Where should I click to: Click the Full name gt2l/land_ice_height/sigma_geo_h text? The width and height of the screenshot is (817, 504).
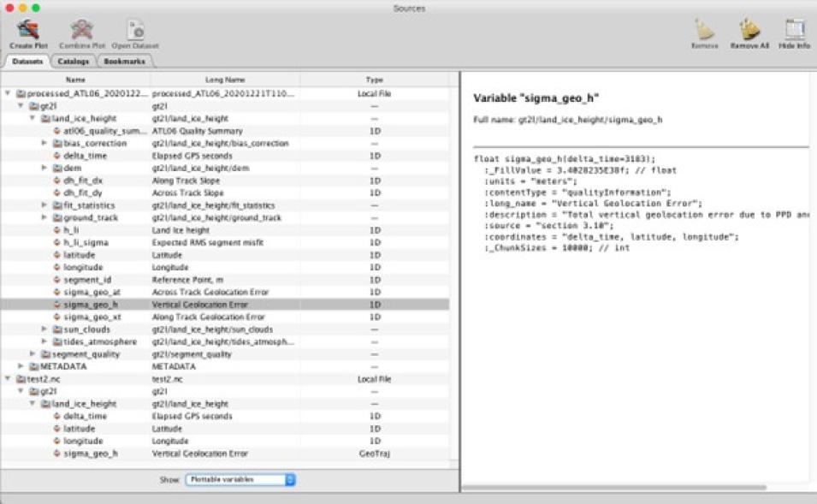tap(568, 120)
